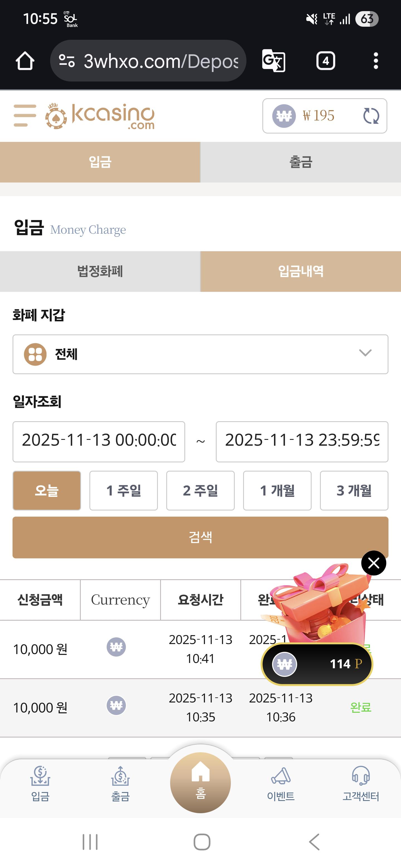Expand the 전체 currency wallet dropdown
Screen dimensions: 401x868
click(200, 354)
